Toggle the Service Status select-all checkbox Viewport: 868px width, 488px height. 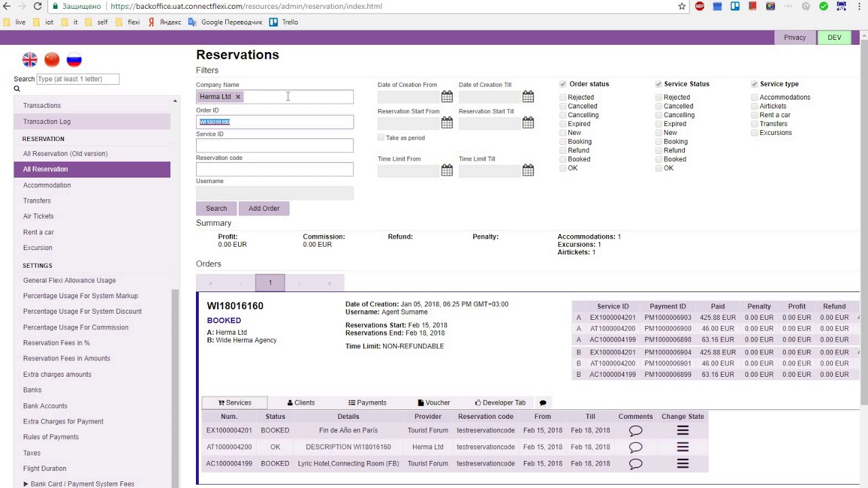[x=658, y=84]
